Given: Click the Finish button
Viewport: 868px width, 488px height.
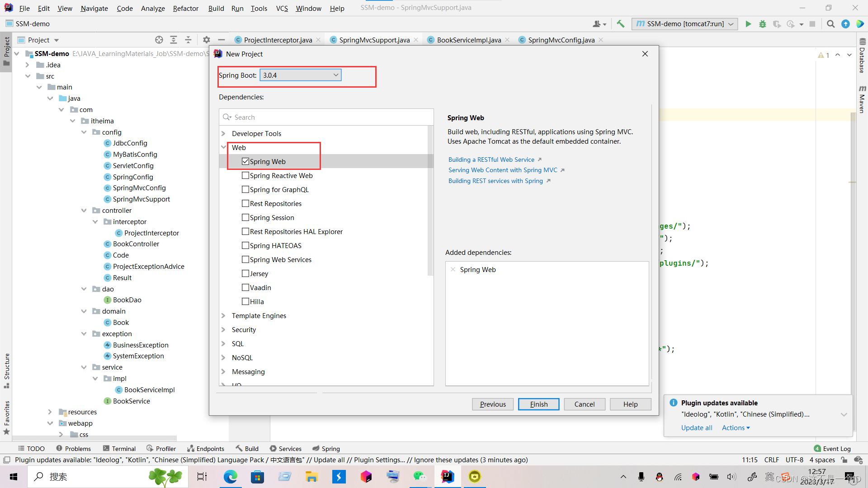Looking at the screenshot, I should [538, 404].
